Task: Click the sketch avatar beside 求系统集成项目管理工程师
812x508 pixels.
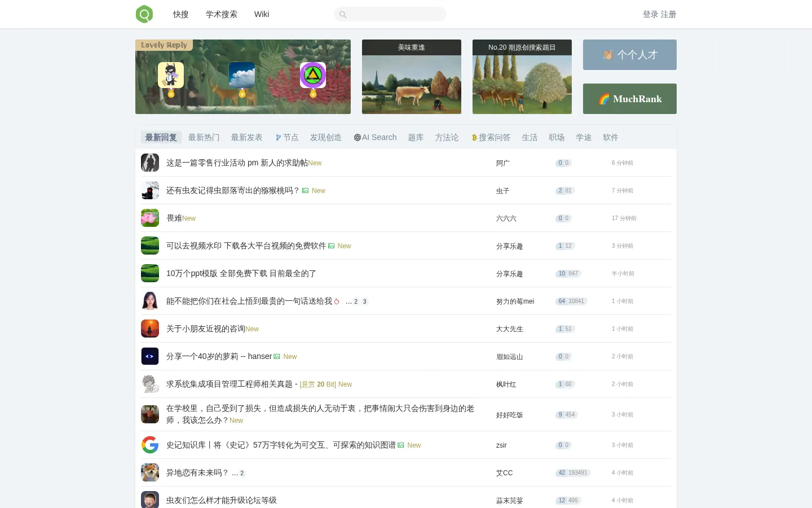Action: click(x=150, y=384)
